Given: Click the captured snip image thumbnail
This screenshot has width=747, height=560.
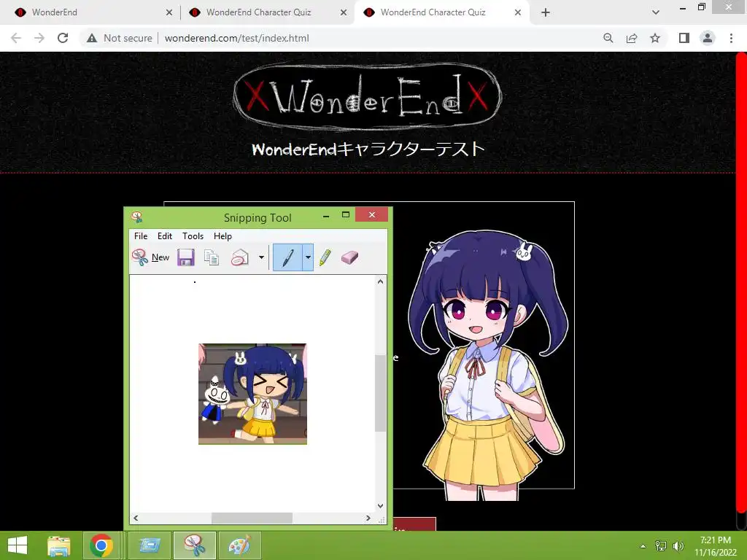Looking at the screenshot, I should [252, 394].
